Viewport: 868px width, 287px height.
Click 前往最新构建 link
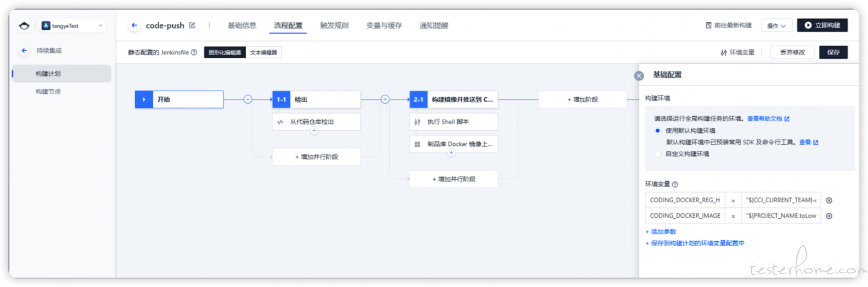[x=729, y=25]
